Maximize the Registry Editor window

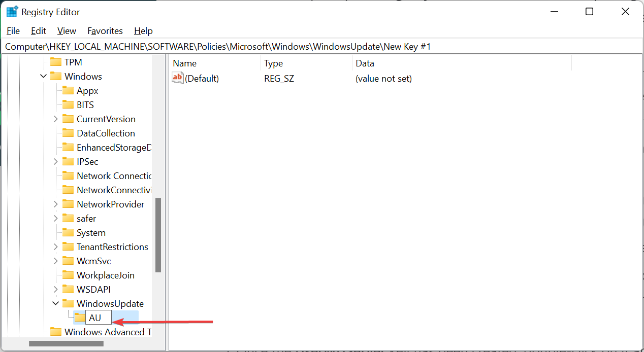[589, 12]
